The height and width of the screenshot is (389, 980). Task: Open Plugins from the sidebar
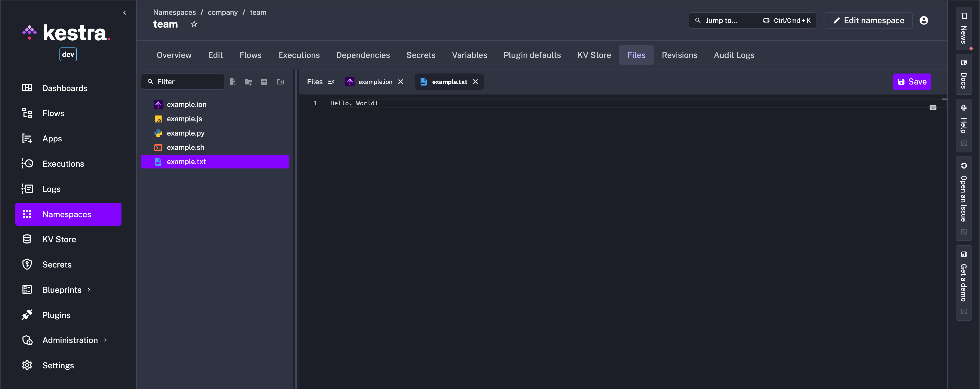pos(56,315)
